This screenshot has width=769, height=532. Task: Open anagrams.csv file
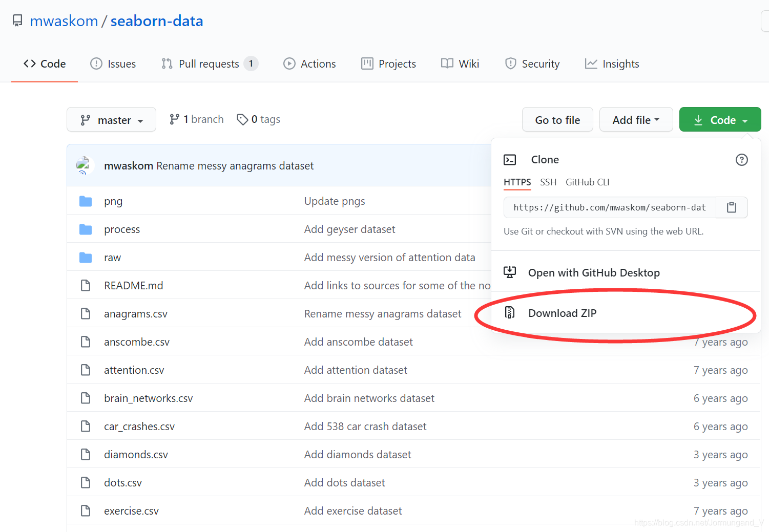[136, 314]
